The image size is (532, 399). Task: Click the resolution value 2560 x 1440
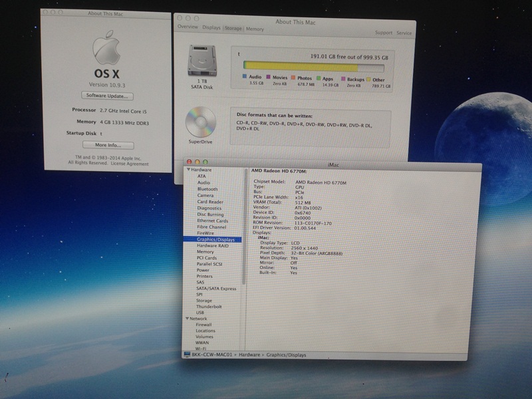pyautogui.click(x=304, y=248)
